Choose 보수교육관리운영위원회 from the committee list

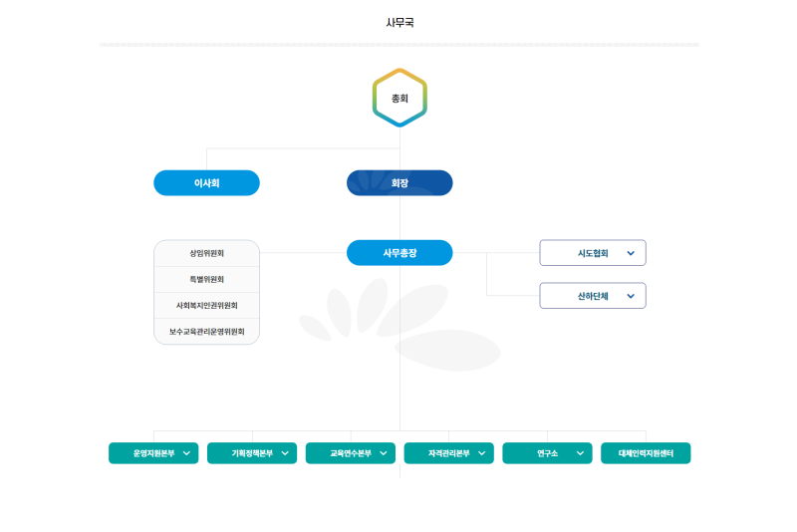206,332
